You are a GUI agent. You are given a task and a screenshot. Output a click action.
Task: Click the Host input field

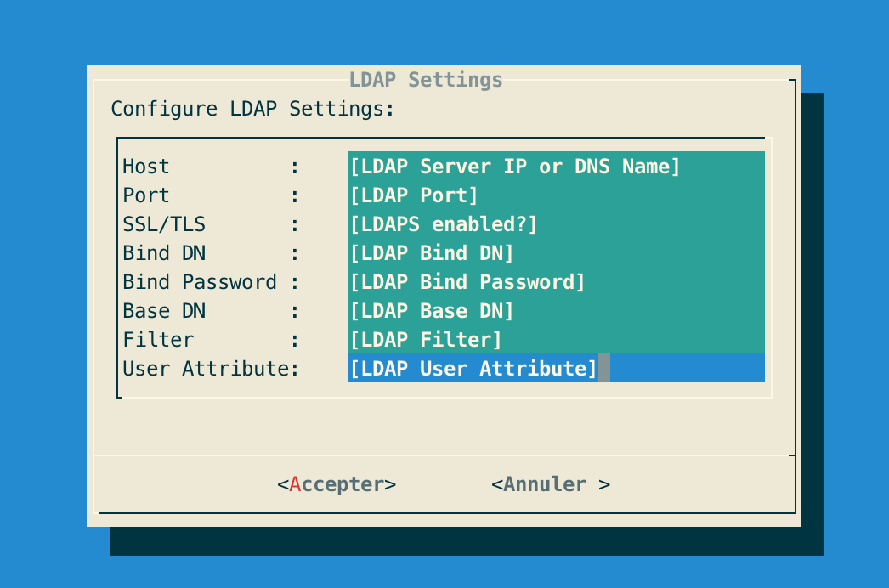(556, 167)
